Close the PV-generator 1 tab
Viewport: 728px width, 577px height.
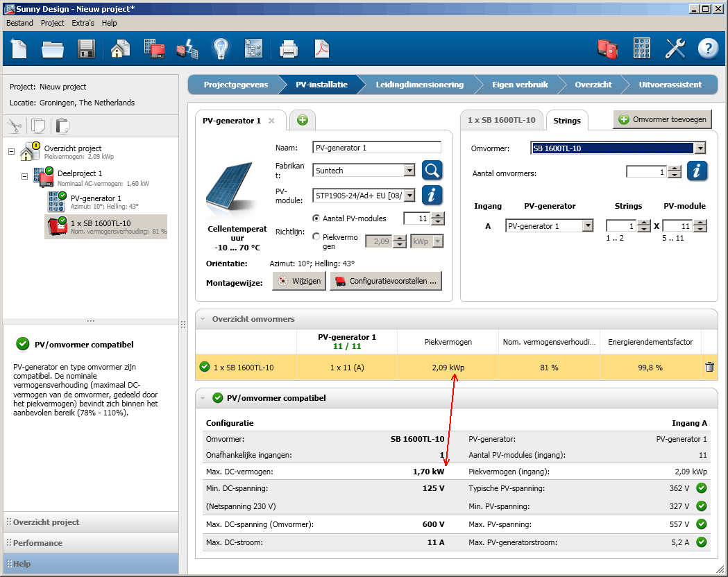[x=271, y=121]
